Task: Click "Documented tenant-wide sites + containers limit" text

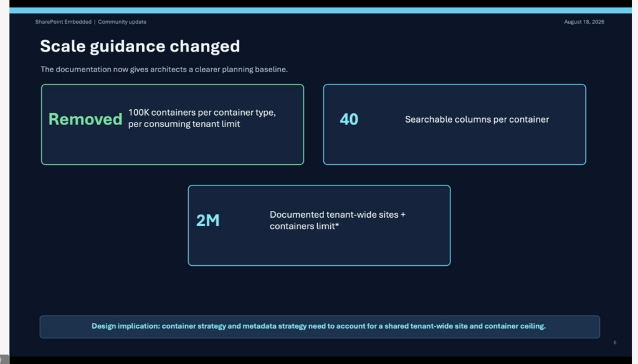Action: [337, 220]
